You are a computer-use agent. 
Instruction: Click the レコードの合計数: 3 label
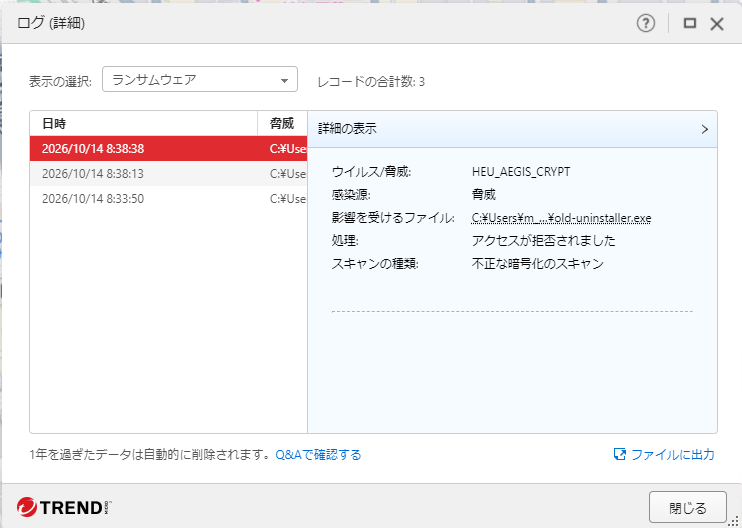click(371, 82)
